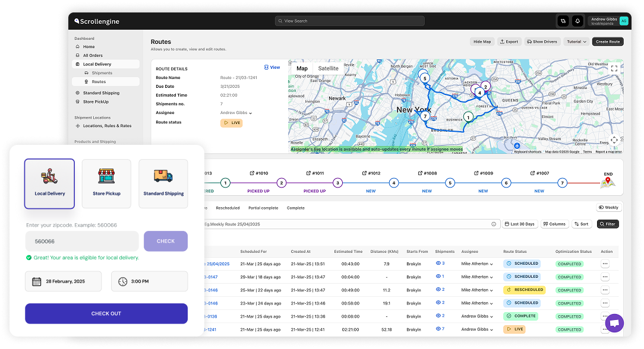Select Complete status tab
This screenshot has width=644, height=349.
point(296,208)
